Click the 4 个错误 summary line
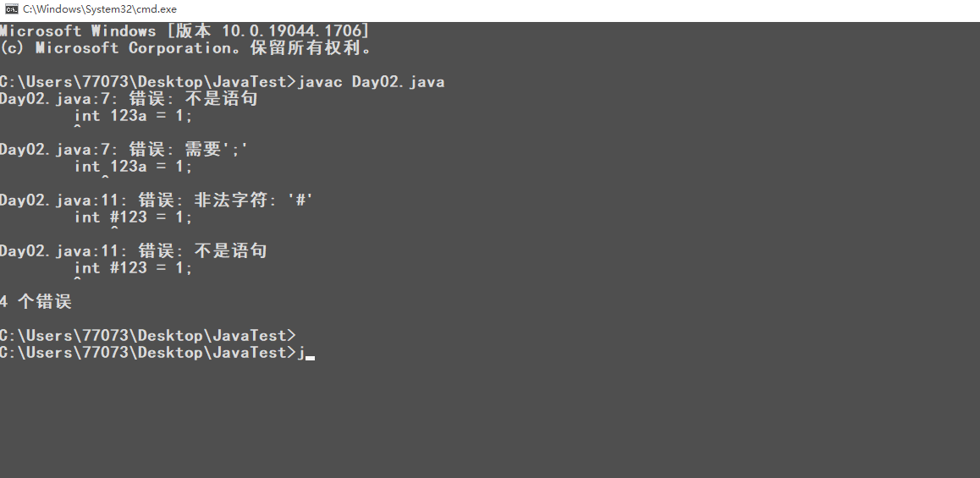980x478 pixels. tap(36, 301)
